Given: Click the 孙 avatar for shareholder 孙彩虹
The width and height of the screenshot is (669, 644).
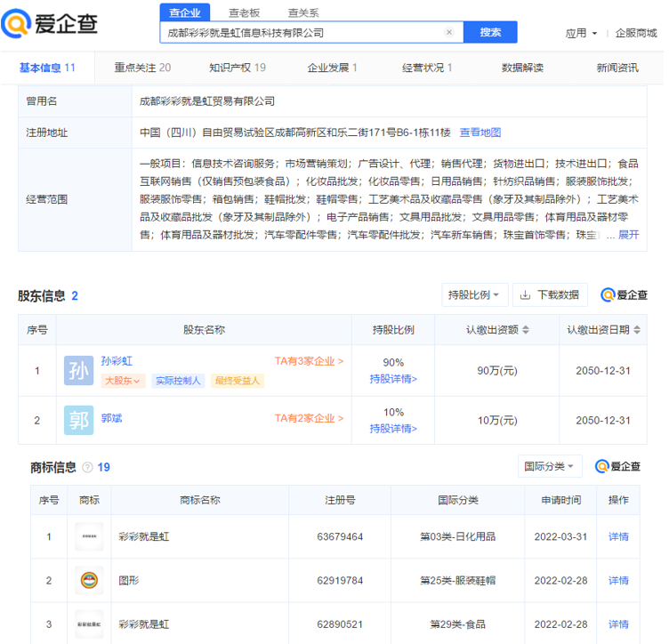Looking at the screenshot, I should click(78, 370).
